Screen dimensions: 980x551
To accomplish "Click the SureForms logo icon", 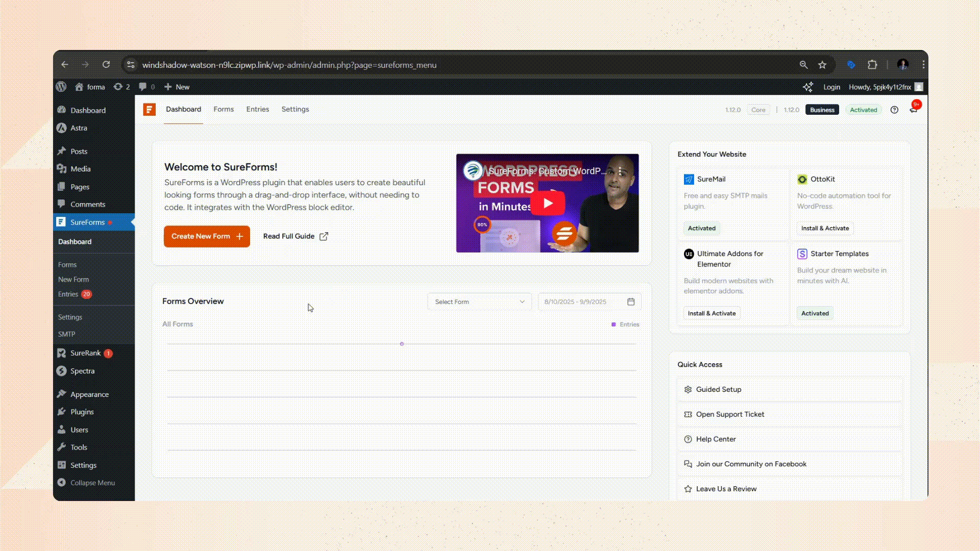I will click(x=149, y=109).
